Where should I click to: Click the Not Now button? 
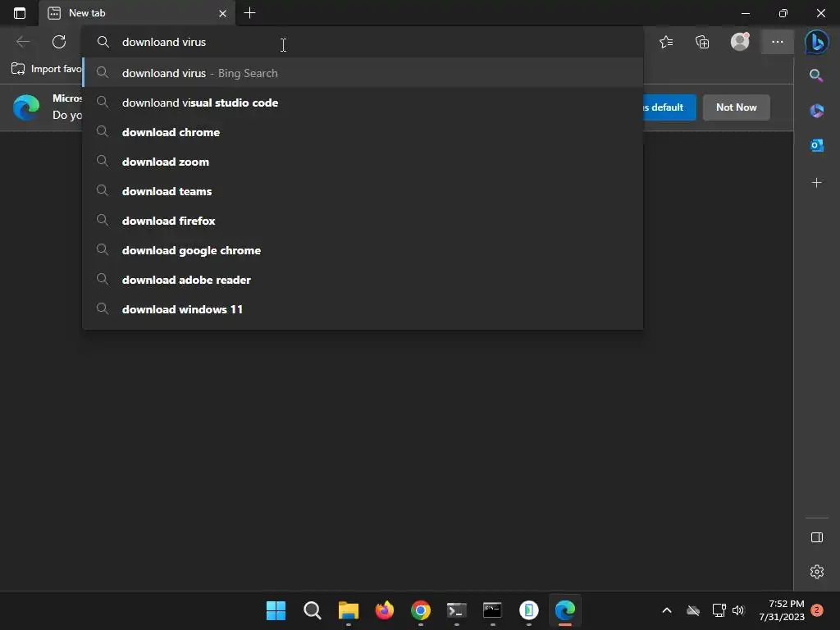tap(736, 107)
